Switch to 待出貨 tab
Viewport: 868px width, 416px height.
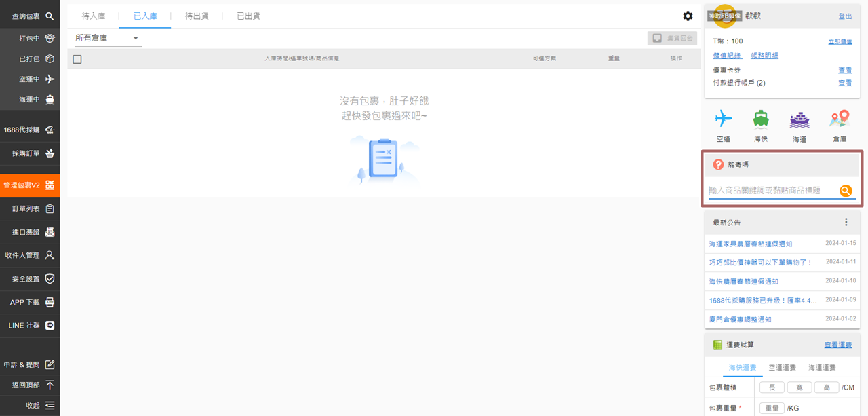pos(197,16)
